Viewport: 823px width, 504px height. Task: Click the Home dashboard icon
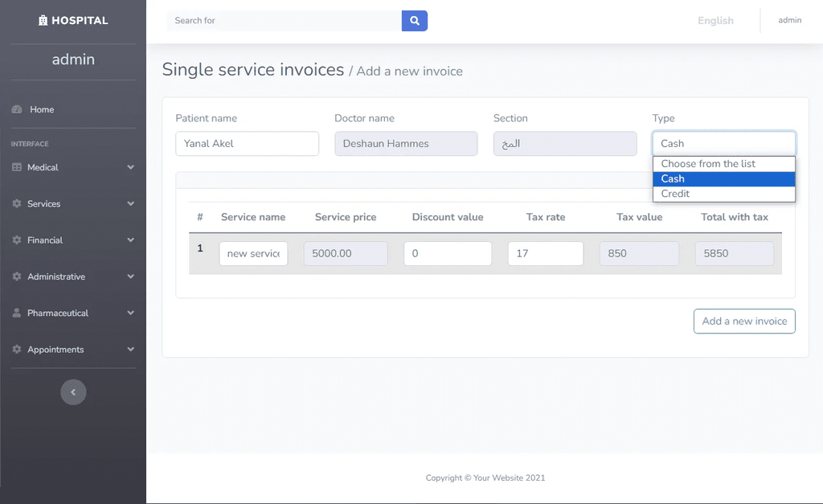coord(17,109)
